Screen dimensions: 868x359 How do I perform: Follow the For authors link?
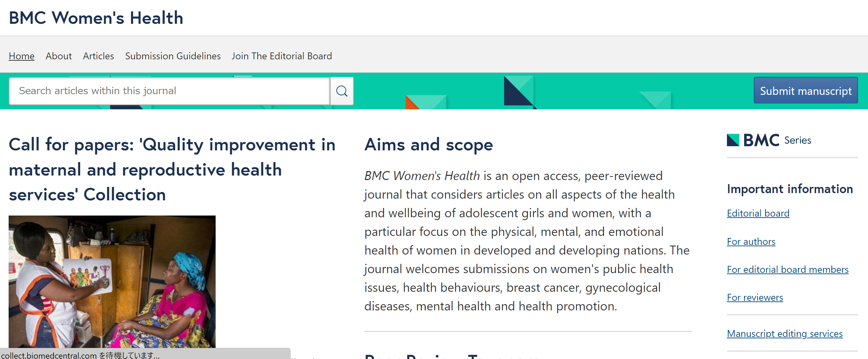tap(751, 242)
